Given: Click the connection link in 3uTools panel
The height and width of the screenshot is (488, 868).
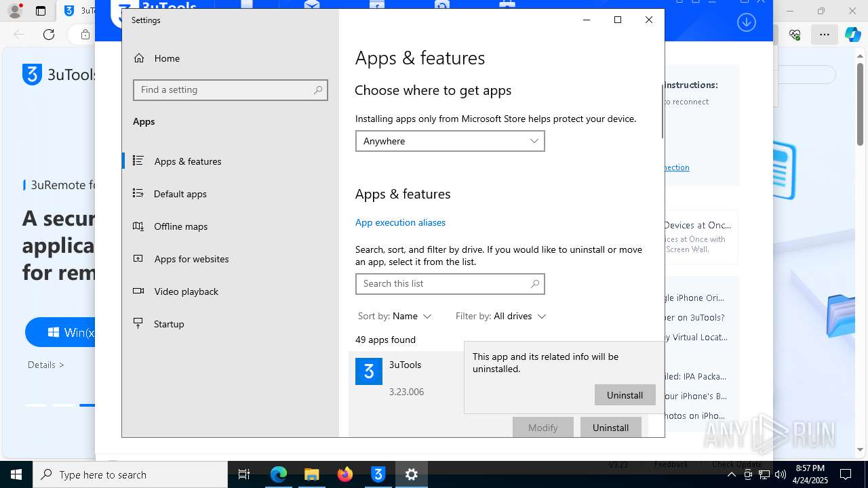Looking at the screenshot, I should [677, 167].
